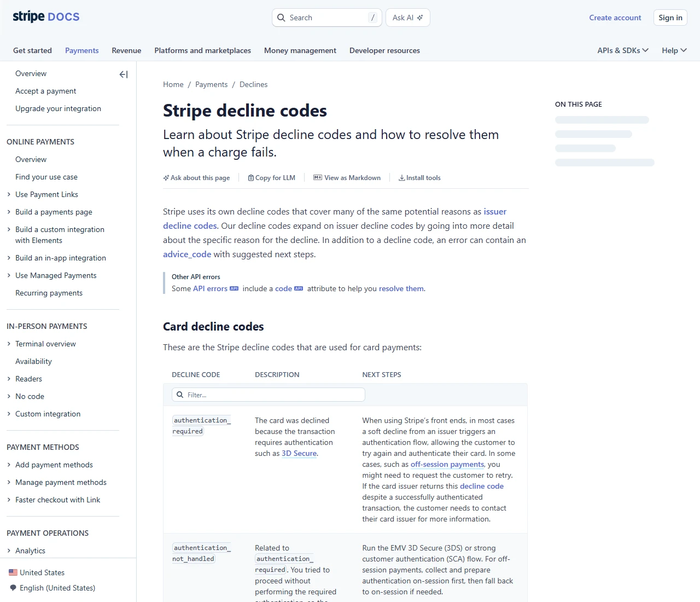Viewport: 700px width, 602px height.
Task: Change language from English (United States)
Action: (x=57, y=588)
